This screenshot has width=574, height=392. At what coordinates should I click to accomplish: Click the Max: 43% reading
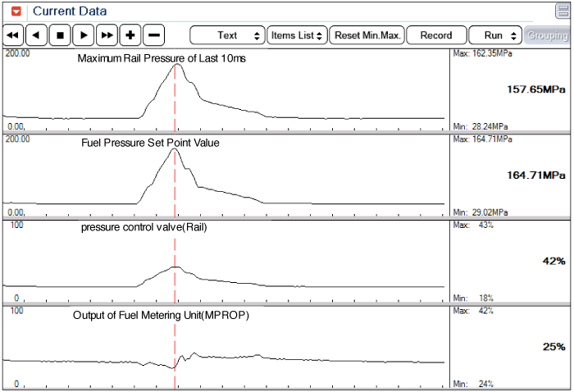coord(473,225)
